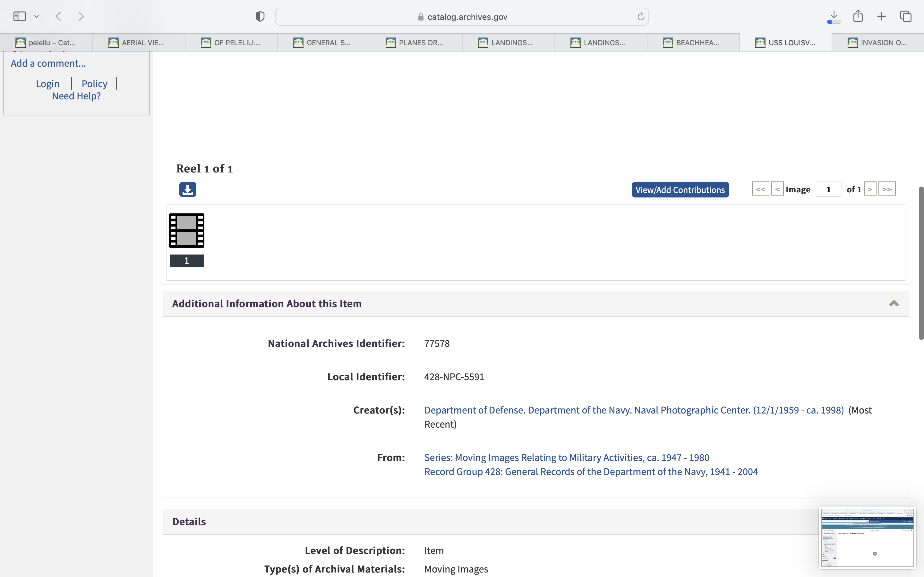Open the sidebar dropdown chevron
Screen dimensions: 924x577
[x=37, y=16]
